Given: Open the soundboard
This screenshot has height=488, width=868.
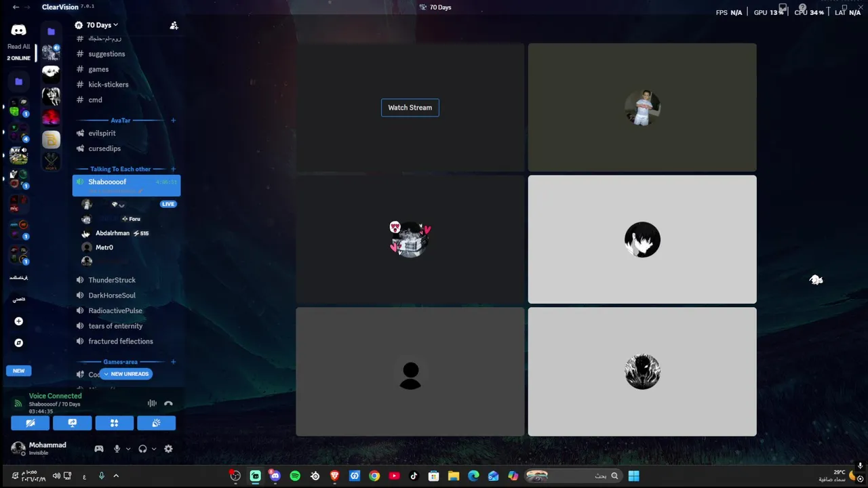Looking at the screenshot, I should coord(156,423).
